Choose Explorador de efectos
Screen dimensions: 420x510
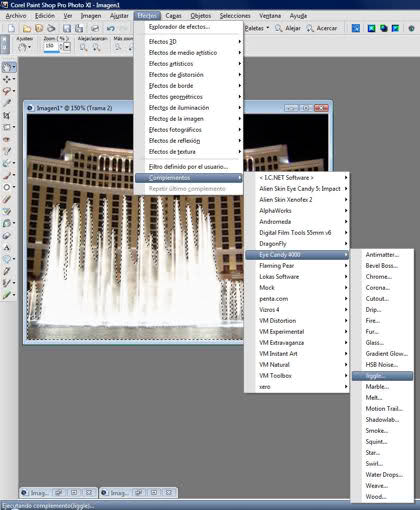click(189, 27)
